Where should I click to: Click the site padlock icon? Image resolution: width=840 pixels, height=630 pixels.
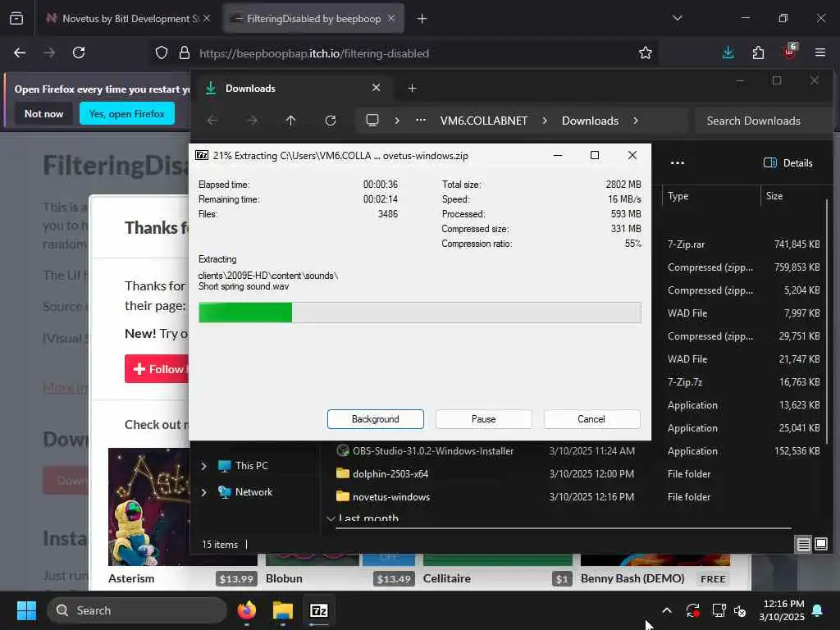[185, 52]
